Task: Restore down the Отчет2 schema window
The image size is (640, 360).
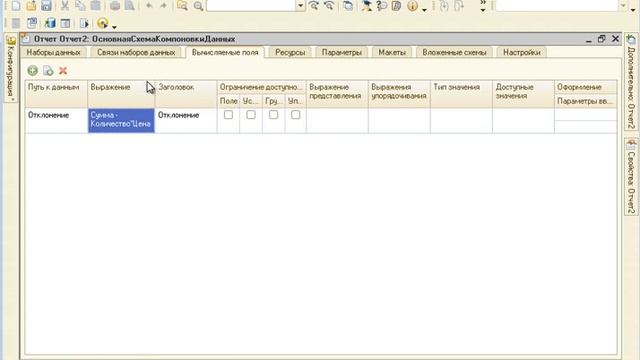Action: coord(601,39)
